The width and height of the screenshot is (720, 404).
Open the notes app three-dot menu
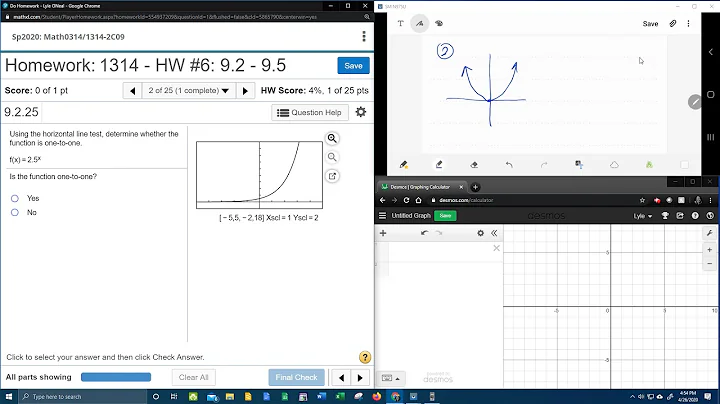click(688, 23)
